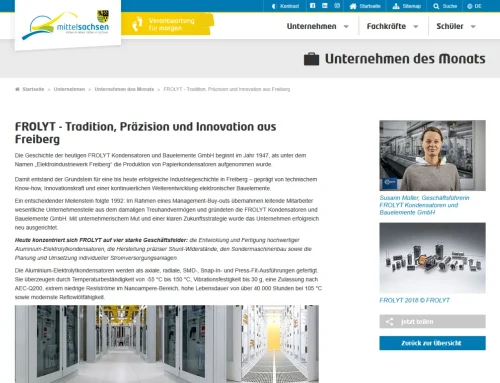Screen dimensions: 500x383
Task: Click the half-circle Kontrast icon
Action: (x=274, y=6)
